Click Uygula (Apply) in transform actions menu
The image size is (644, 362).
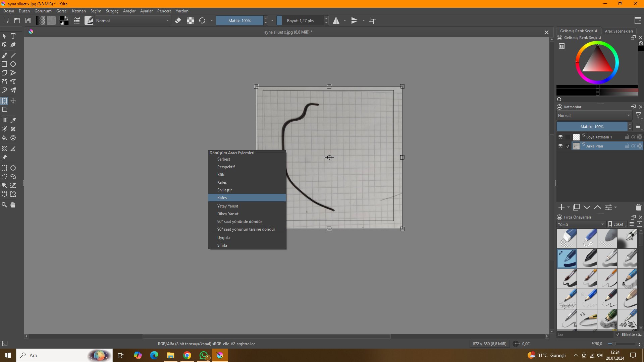(x=223, y=237)
